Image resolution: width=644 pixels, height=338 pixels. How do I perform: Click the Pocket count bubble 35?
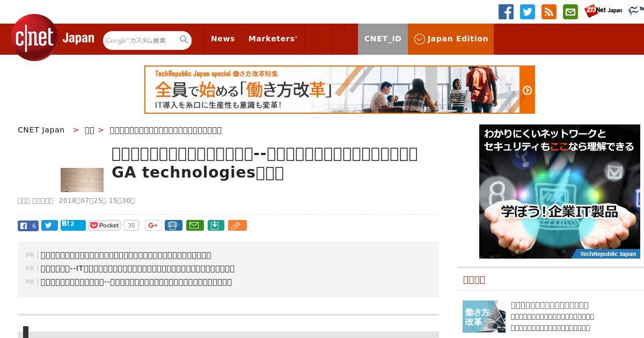coord(131,225)
